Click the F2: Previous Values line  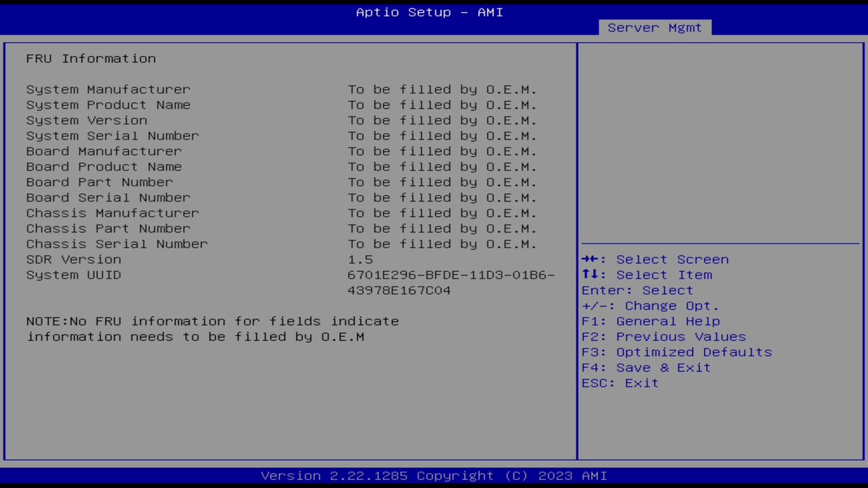[x=664, y=338]
